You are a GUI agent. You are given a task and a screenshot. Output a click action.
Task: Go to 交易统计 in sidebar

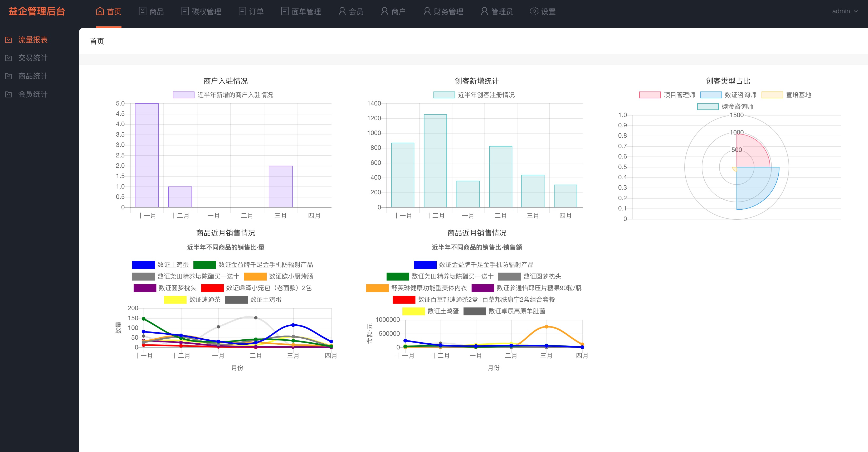pos(33,58)
